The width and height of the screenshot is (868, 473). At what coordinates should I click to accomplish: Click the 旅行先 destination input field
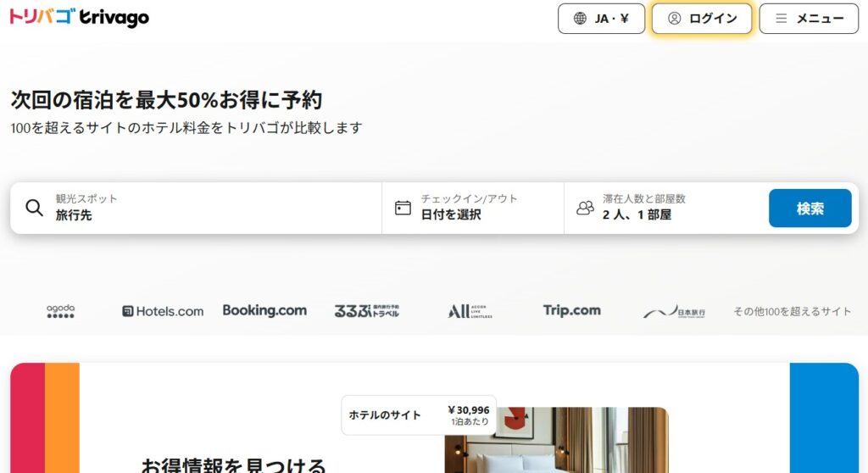(203, 215)
